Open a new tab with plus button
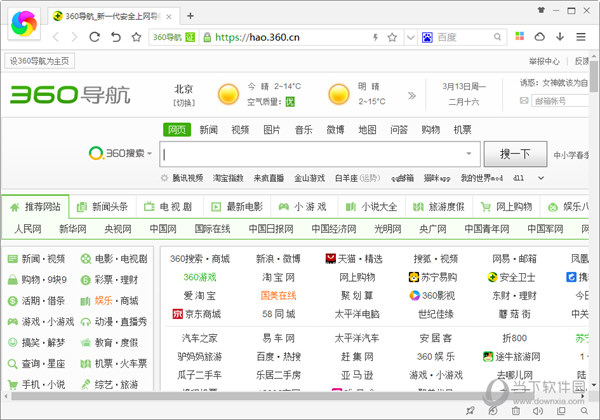600x420 pixels. click(x=190, y=16)
